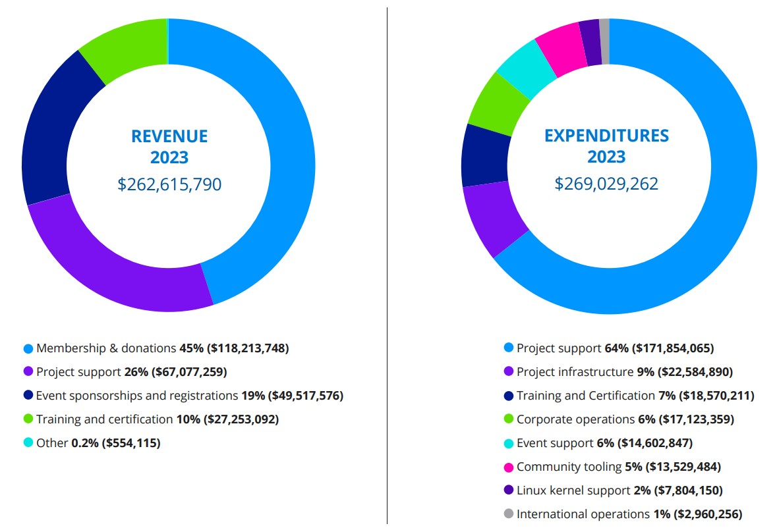Click the REVENUE 2023 chart title
Viewport: 775px width, 532px height.
[x=169, y=147]
